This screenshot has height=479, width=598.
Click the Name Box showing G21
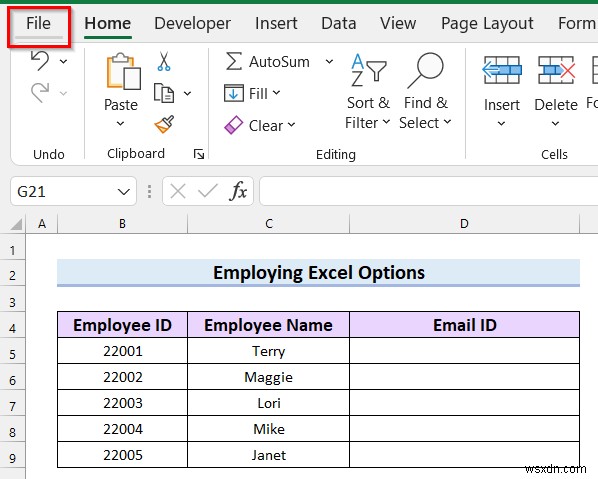[63, 191]
